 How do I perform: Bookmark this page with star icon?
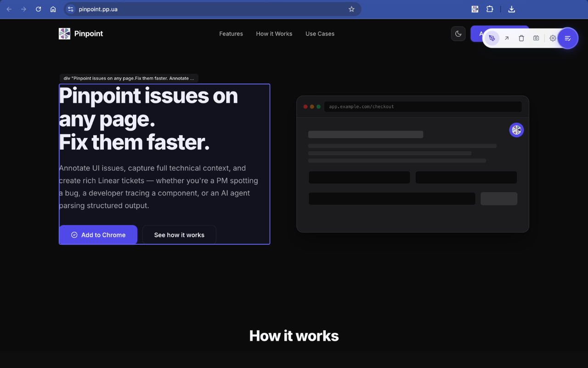351,9
